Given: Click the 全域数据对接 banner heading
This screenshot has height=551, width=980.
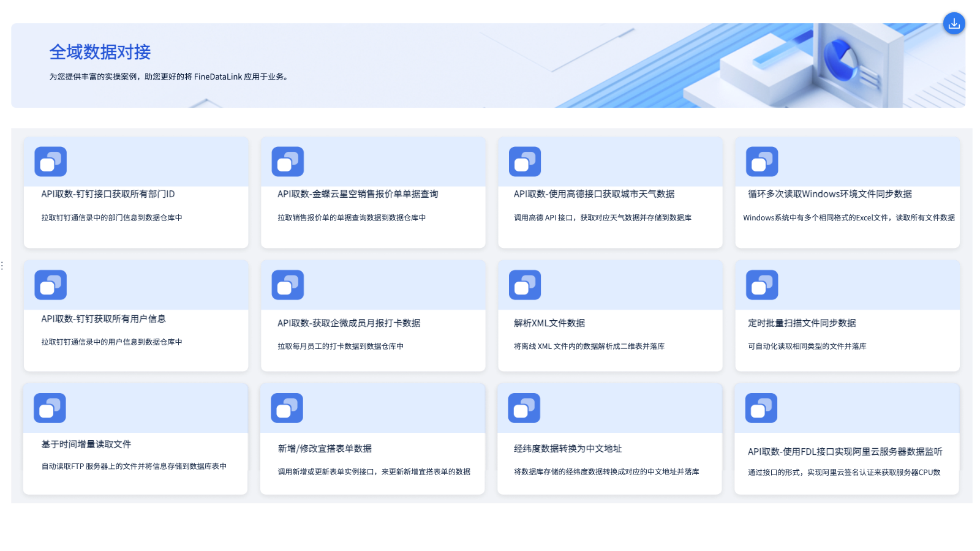Looking at the screenshot, I should (x=100, y=52).
